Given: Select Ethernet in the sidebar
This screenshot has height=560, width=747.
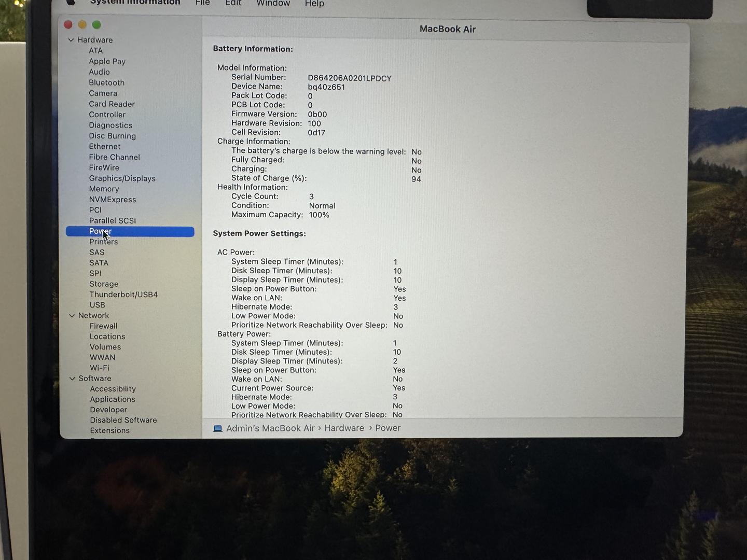Looking at the screenshot, I should coord(105,146).
